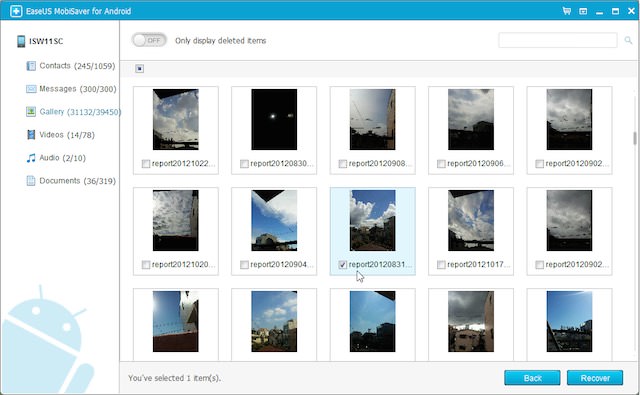Image resolution: width=640 pixels, height=395 pixels.
Task: Select the report20121017 photo thumbnail
Action: tap(471, 220)
